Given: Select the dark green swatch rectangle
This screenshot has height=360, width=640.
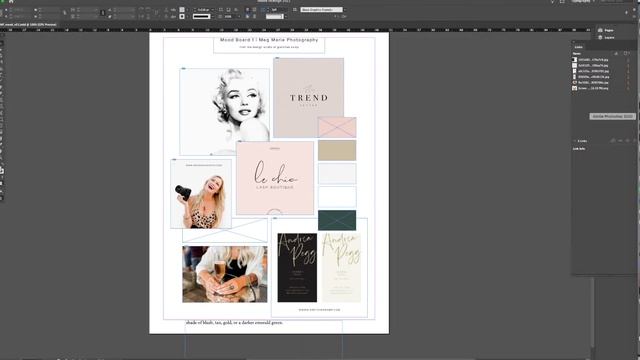Looking at the screenshot, I should [x=337, y=220].
